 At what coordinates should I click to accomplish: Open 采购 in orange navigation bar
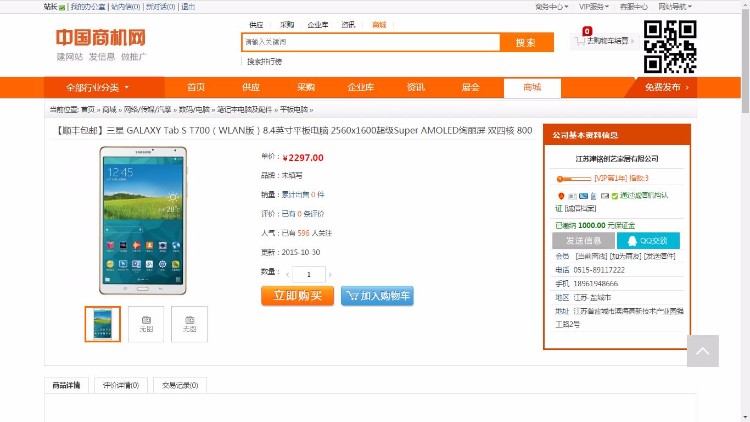point(306,87)
